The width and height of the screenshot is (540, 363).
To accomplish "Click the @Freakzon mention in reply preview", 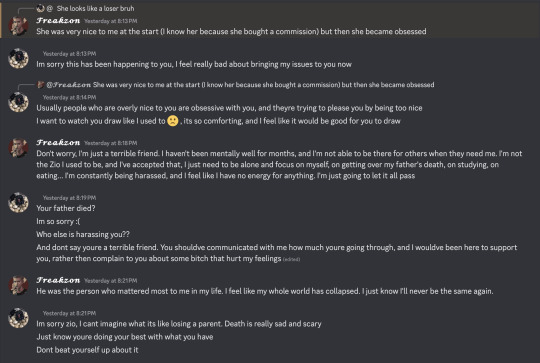I will coord(69,85).
